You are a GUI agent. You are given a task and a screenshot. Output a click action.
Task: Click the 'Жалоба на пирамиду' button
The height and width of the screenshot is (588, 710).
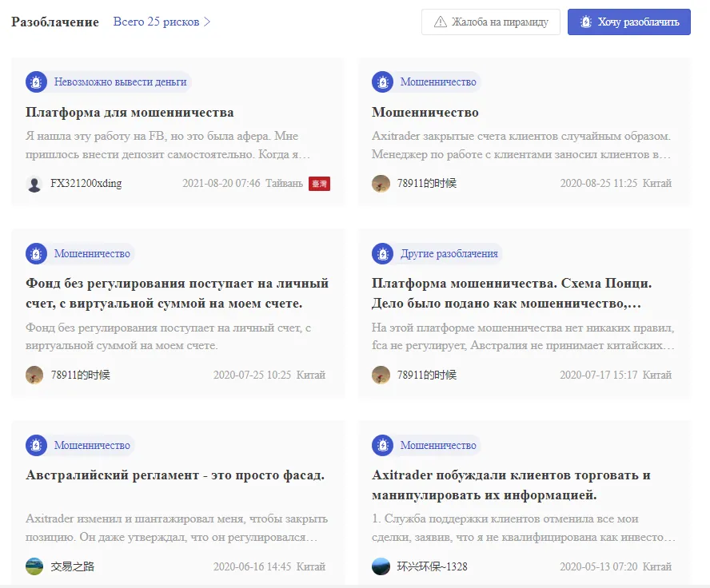tap(490, 22)
